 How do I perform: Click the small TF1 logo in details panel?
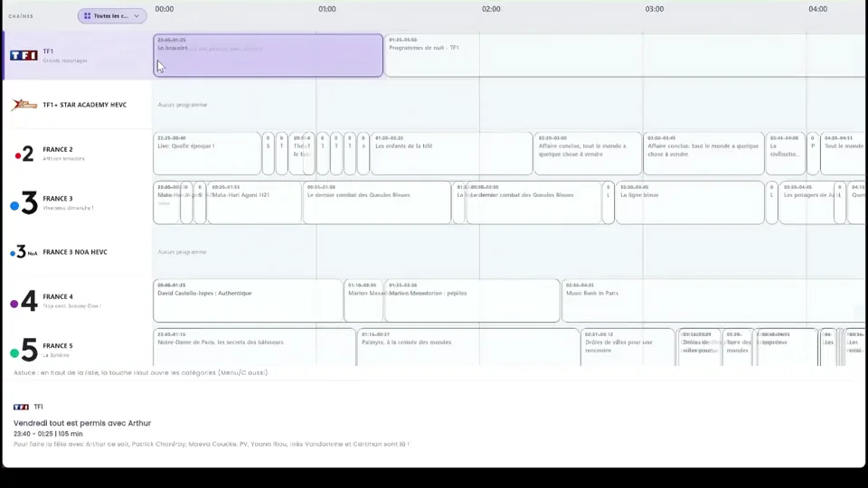pyautogui.click(x=21, y=407)
